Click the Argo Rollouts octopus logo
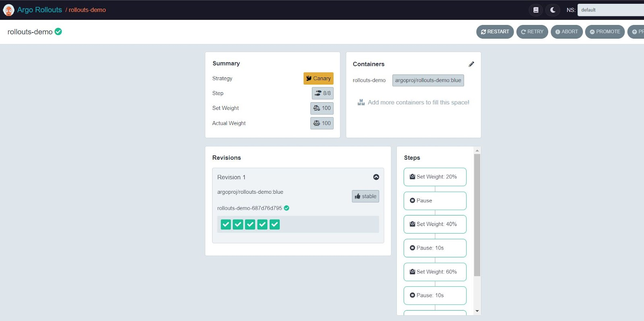The height and width of the screenshot is (321, 644). tap(8, 10)
